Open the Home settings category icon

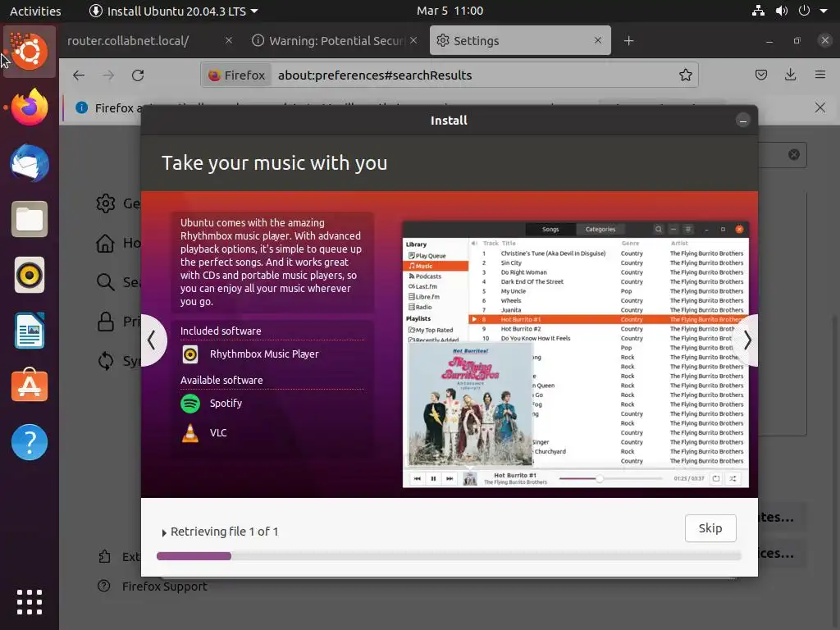[106, 243]
